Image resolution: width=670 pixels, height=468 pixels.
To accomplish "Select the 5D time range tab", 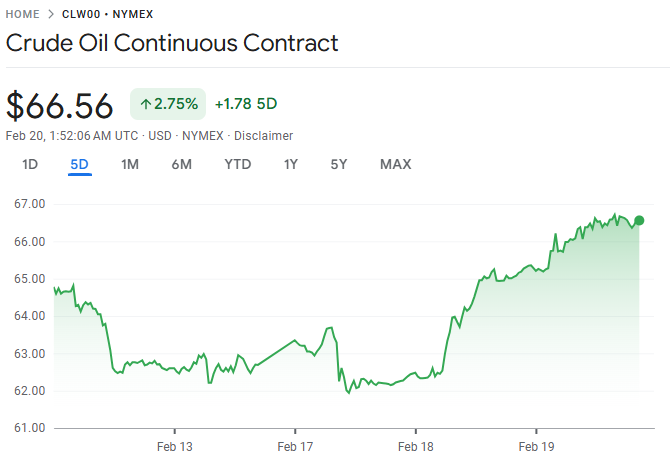I will point(80,165).
